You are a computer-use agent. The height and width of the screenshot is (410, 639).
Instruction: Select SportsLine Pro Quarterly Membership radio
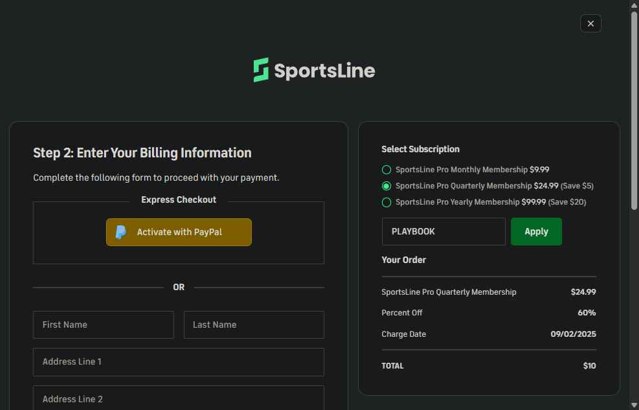click(x=386, y=186)
